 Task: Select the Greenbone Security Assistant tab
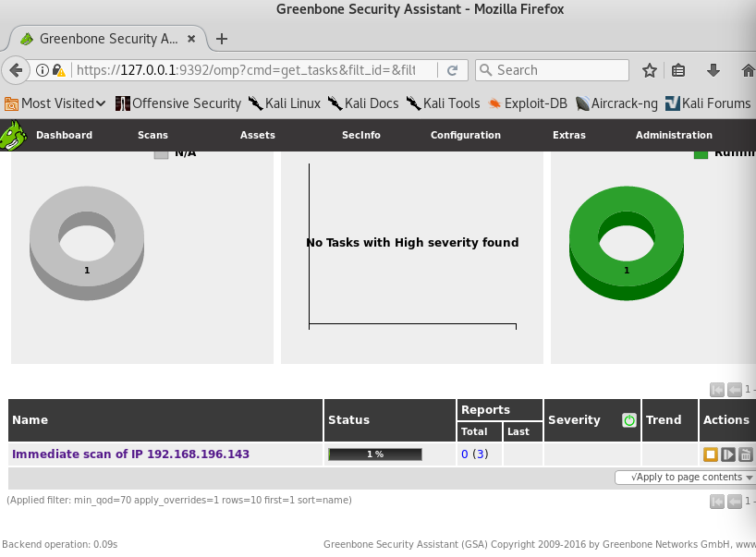(x=108, y=39)
